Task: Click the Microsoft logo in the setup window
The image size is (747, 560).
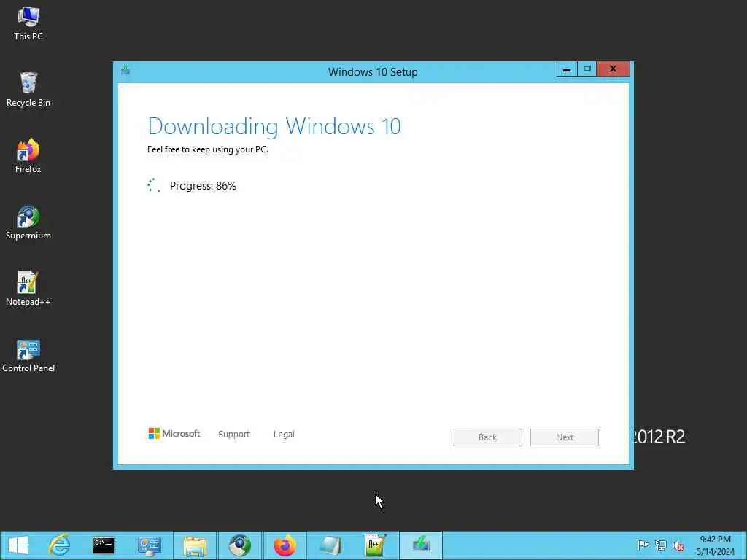Action: [174, 433]
